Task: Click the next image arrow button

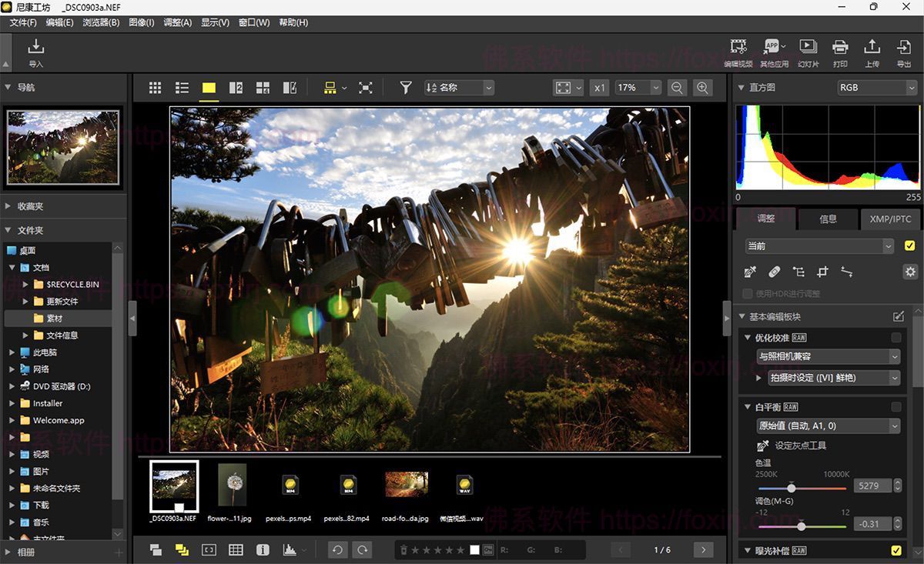Action: pyautogui.click(x=702, y=550)
